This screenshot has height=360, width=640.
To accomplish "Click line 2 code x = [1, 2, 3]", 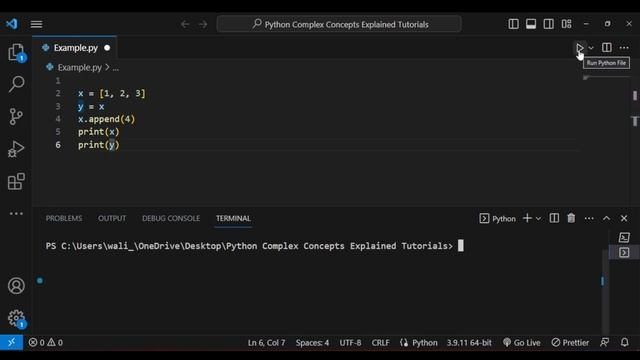I will coord(111,93).
